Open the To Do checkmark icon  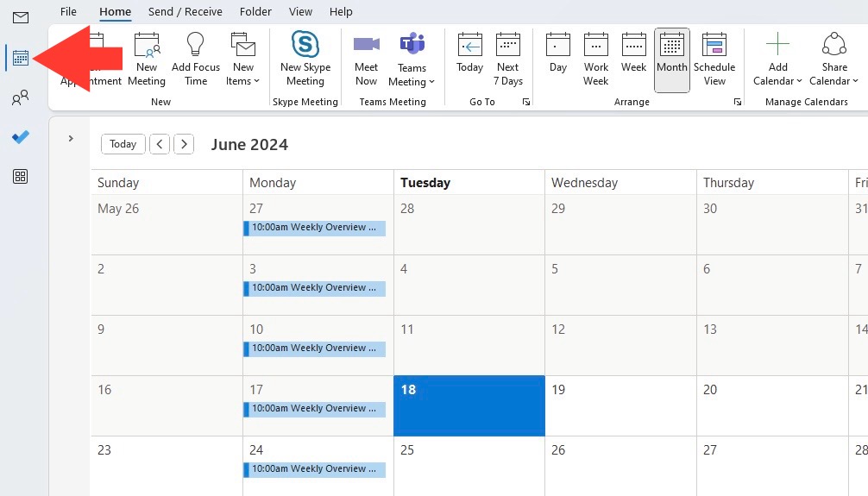[x=21, y=137]
